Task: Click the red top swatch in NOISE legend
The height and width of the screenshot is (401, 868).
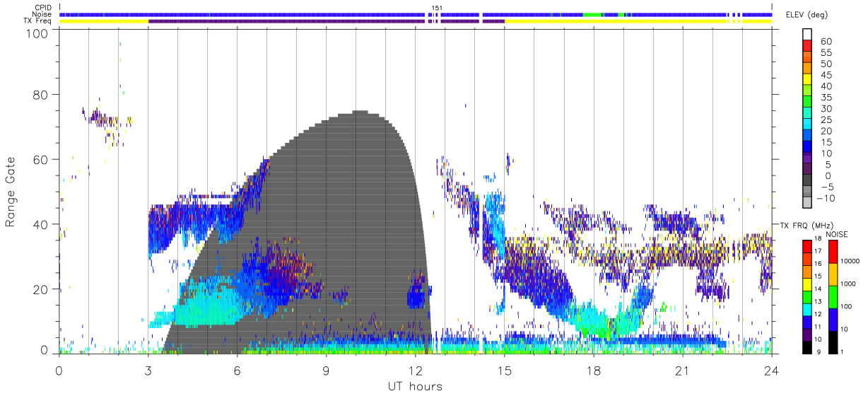Action: (x=833, y=252)
